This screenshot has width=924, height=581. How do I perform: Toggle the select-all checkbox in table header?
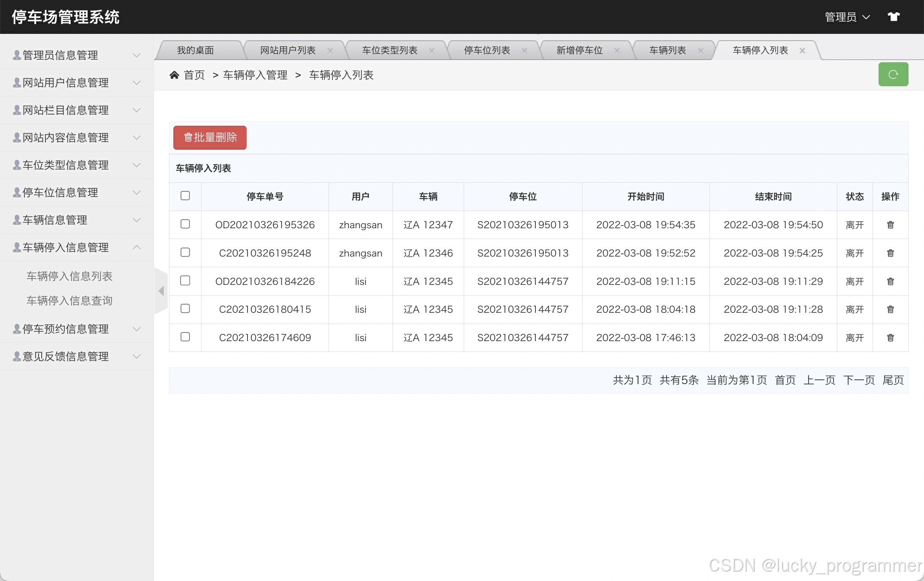tap(185, 196)
